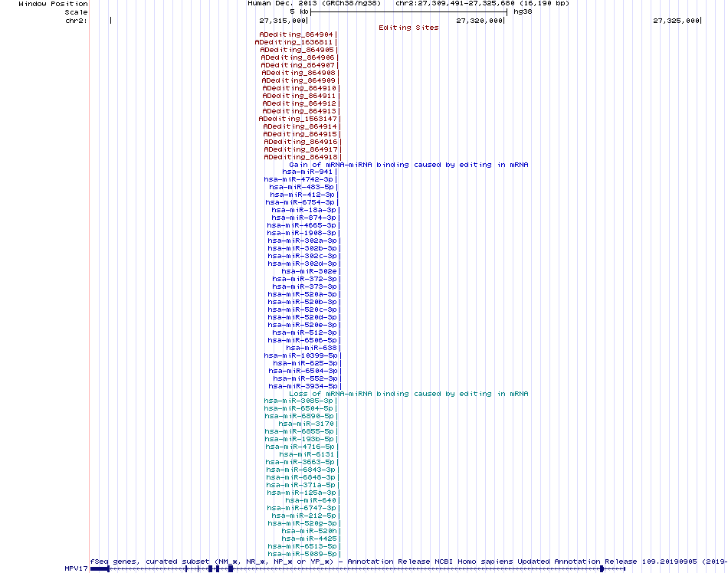Open the hsa-miR-6504-3p Gain item
This screenshot has width=728, height=573.
(303, 371)
